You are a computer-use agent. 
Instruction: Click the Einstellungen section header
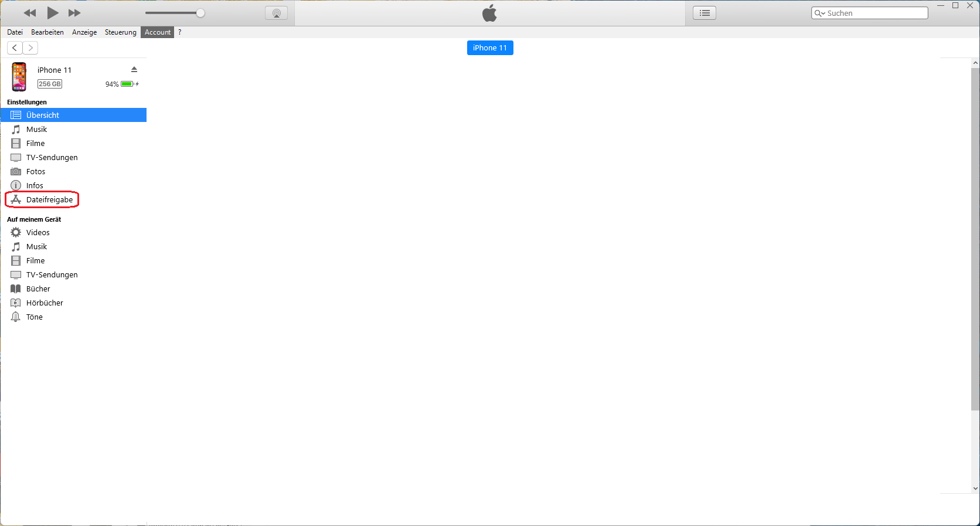click(x=27, y=102)
